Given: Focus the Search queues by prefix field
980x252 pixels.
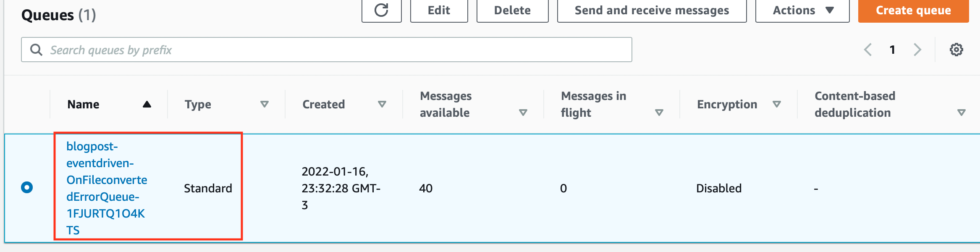Looking at the screenshot, I should tap(336, 50).
